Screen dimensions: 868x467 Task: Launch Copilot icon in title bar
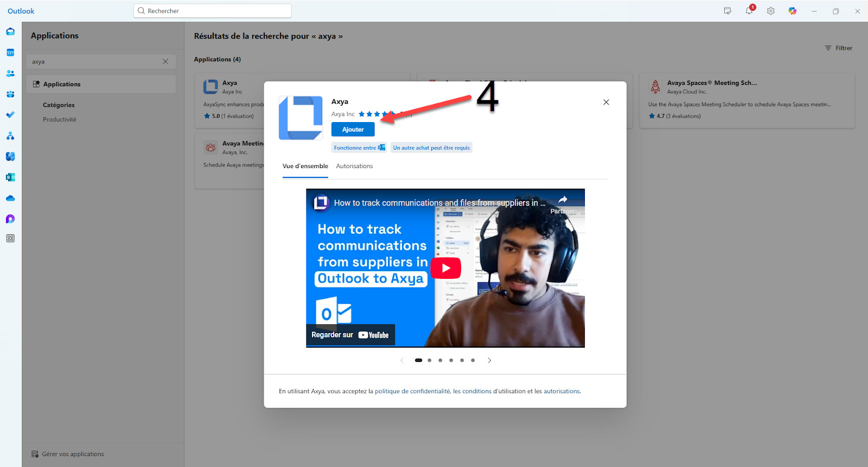pos(793,11)
